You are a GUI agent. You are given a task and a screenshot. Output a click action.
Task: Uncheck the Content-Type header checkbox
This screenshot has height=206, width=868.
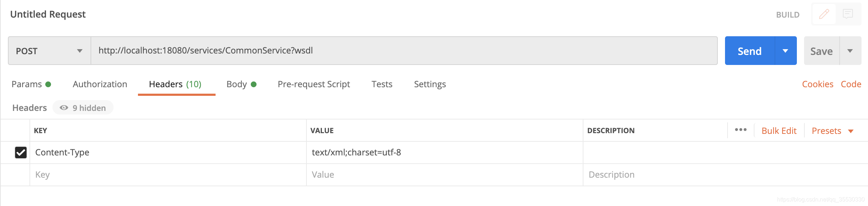click(21, 153)
